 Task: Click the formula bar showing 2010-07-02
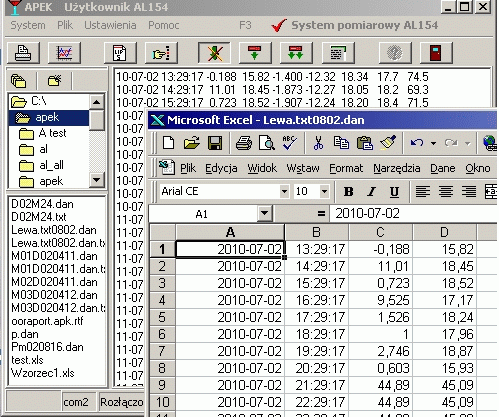click(x=413, y=213)
